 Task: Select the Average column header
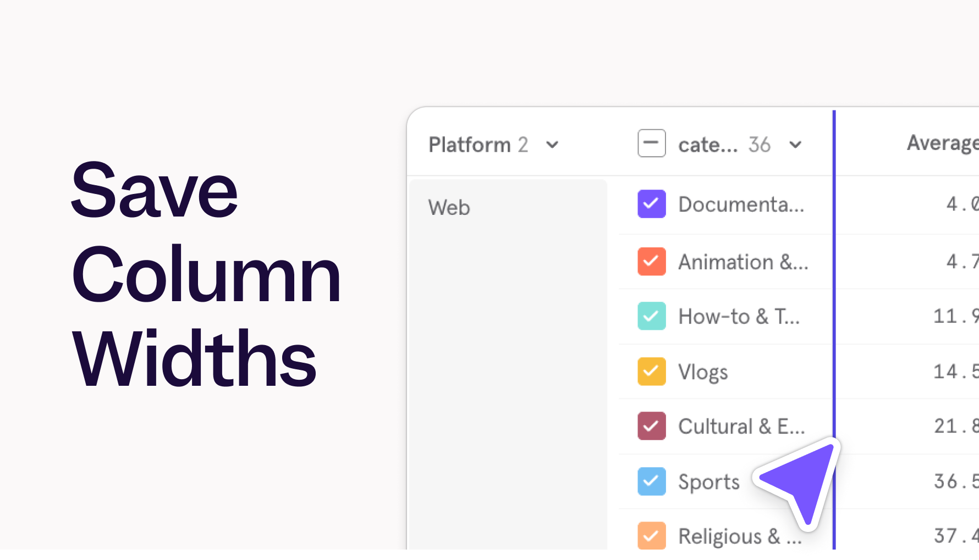[942, 143]
